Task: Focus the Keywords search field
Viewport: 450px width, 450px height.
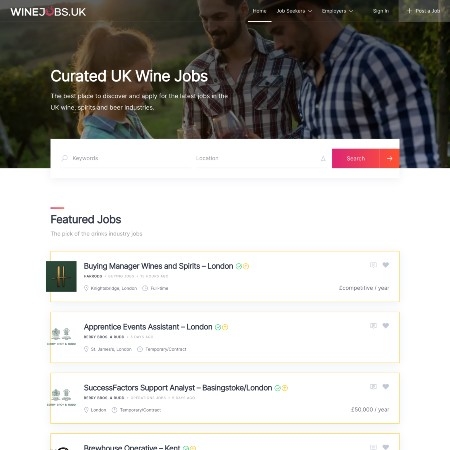Action: click(126, 158)
